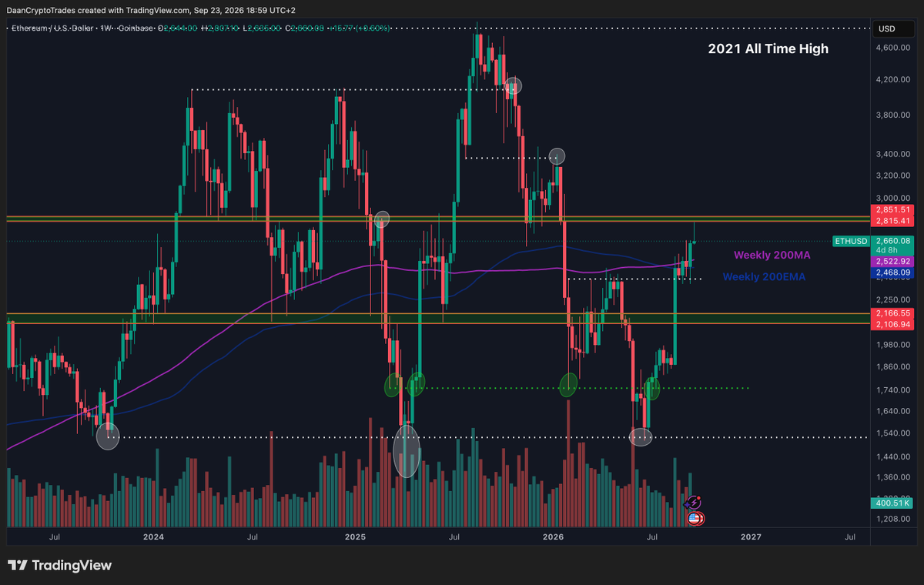924x585 pixels.
Task: Open the US economic event flag icon
Action: (695, 518)
